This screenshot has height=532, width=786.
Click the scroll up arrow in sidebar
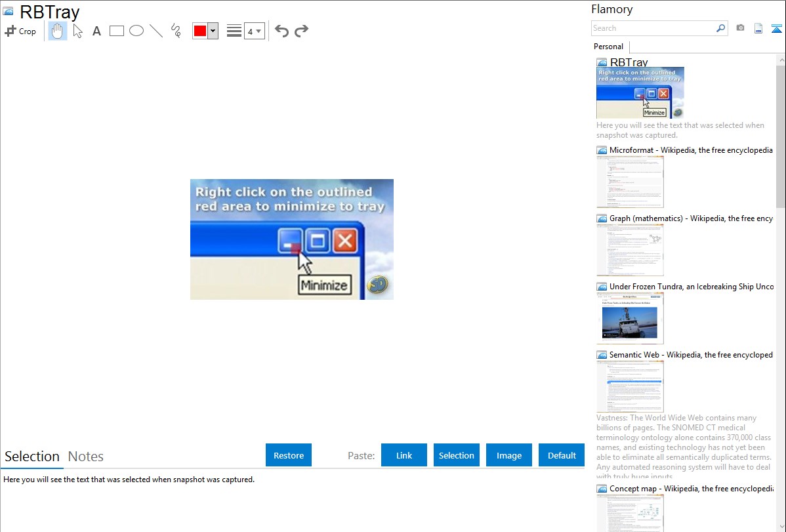point(781,60)
